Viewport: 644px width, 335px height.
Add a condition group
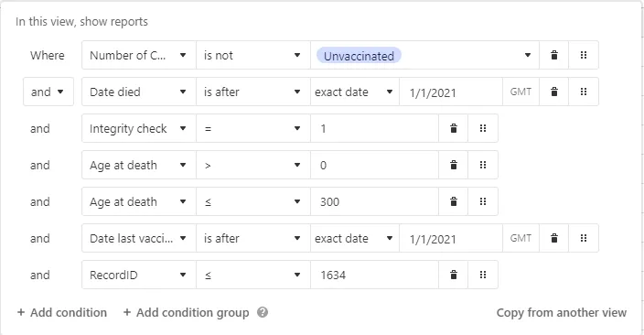(x=186, y=312)
